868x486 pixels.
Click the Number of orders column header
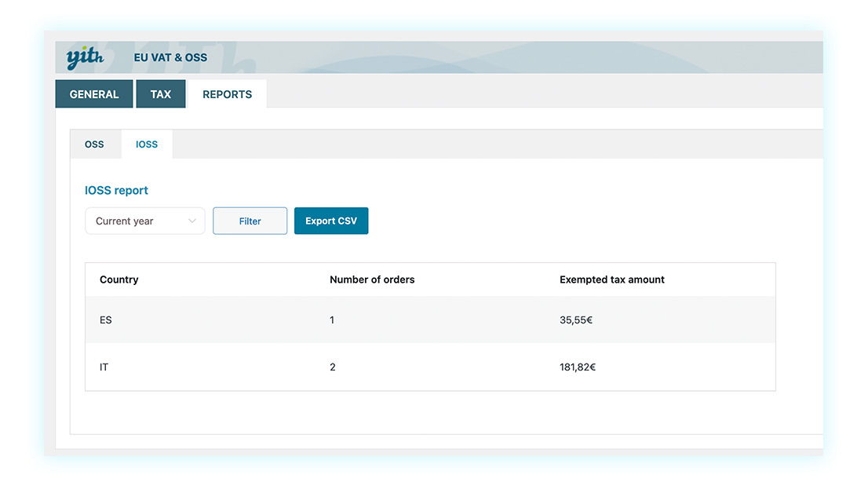point(372,280)
